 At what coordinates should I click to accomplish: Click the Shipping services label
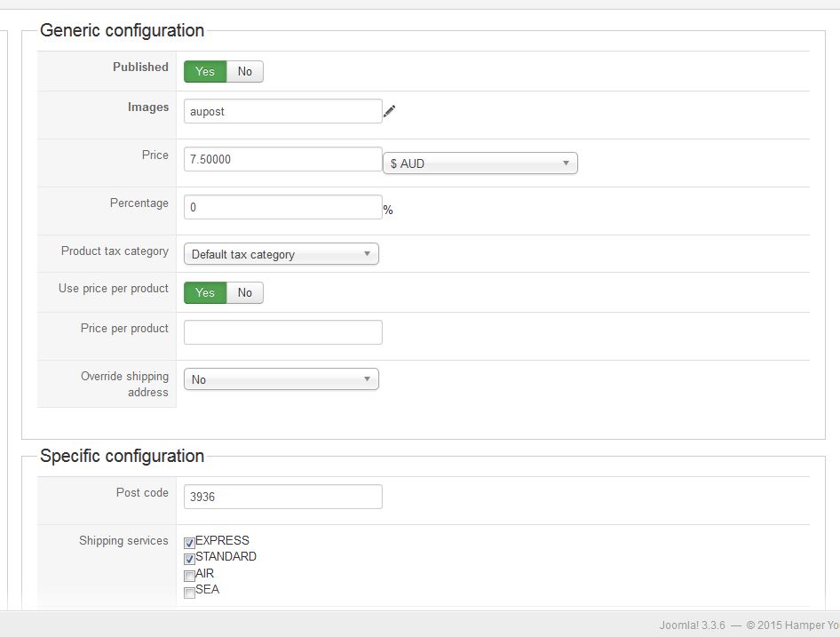(x=123, y=540)
